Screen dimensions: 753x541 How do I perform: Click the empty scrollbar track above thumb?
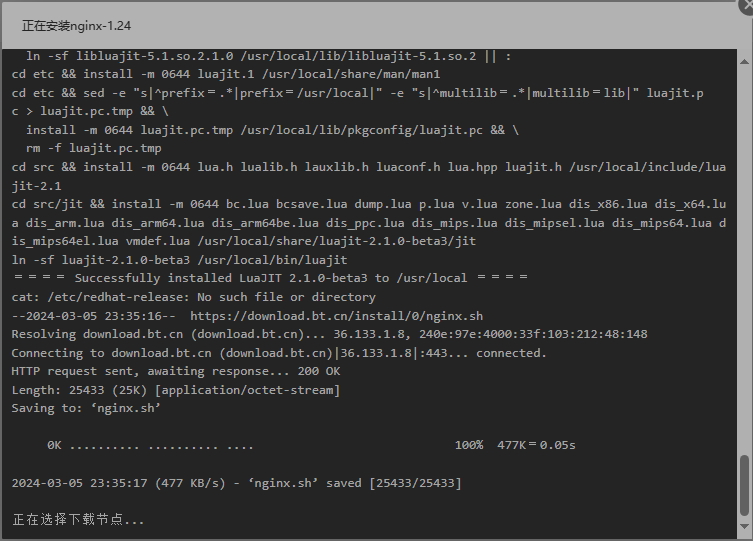[744, 259]
